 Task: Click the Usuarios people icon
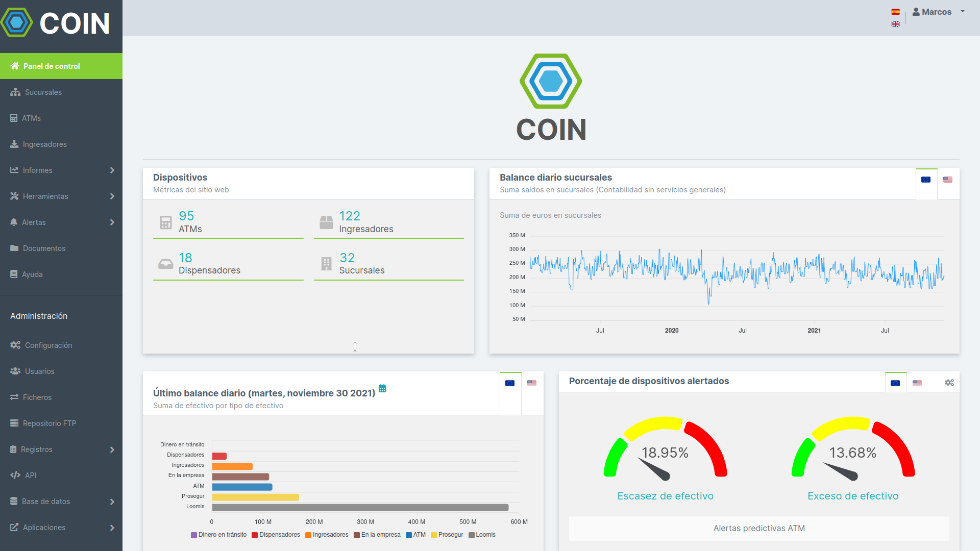[x=15, y=371]
